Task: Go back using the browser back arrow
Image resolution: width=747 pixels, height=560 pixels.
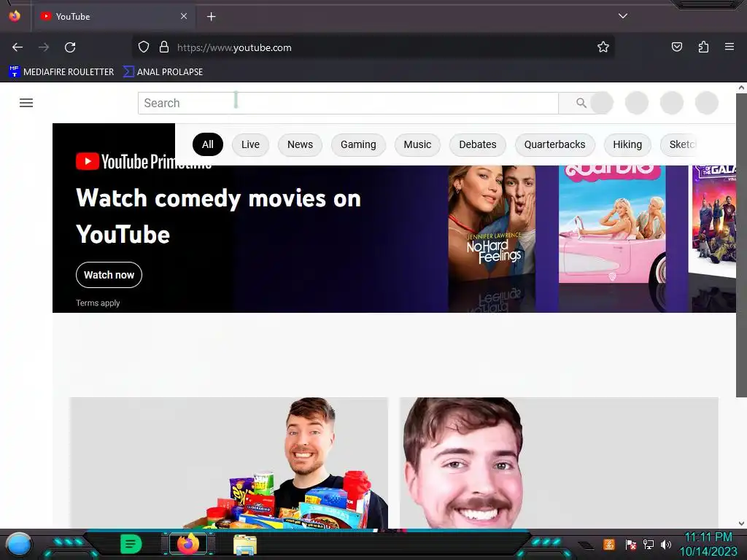Action: pyautogui.click(x=18, y=47)
